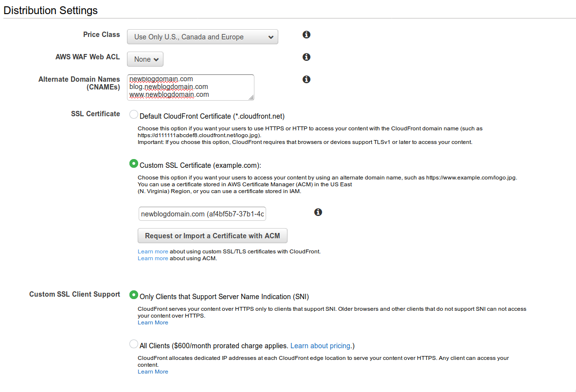Click the AWS WAF Web ACL label
Image resolution: width=576 pixels, height=392 pixels.
(x=88, y=57)
